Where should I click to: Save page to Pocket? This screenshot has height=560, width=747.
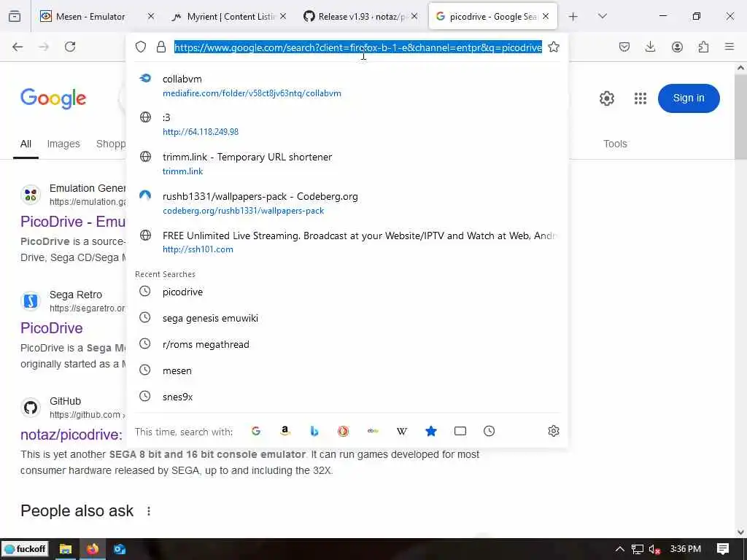(624, 47)
